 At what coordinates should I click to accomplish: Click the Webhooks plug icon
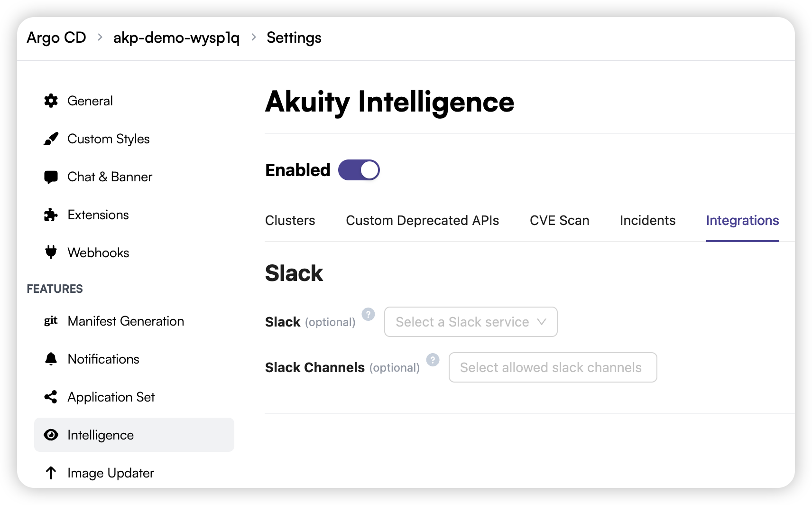click(x=51, y=252)
